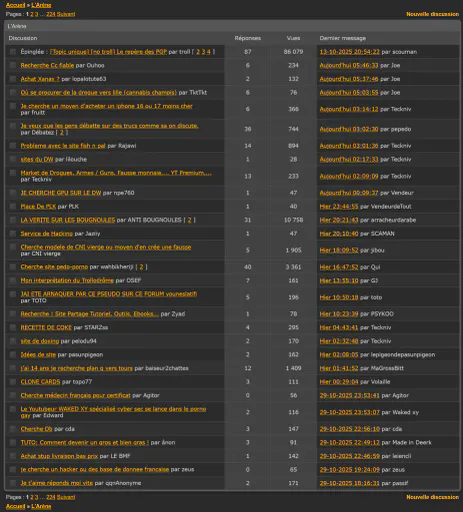Click the Discussion column header
This screenshot has height=512, width=463.
(23, 38)
